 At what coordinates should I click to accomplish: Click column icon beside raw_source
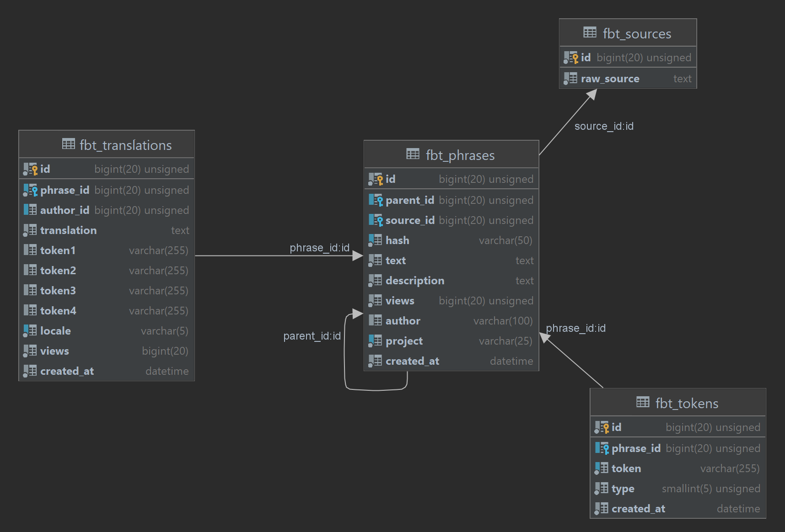[570, 79]
